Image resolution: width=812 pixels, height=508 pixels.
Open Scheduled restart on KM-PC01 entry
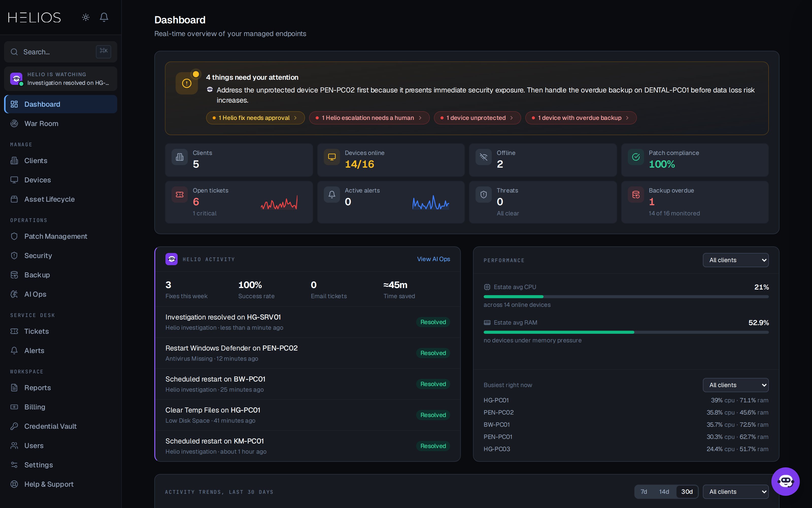click(308, 446)
